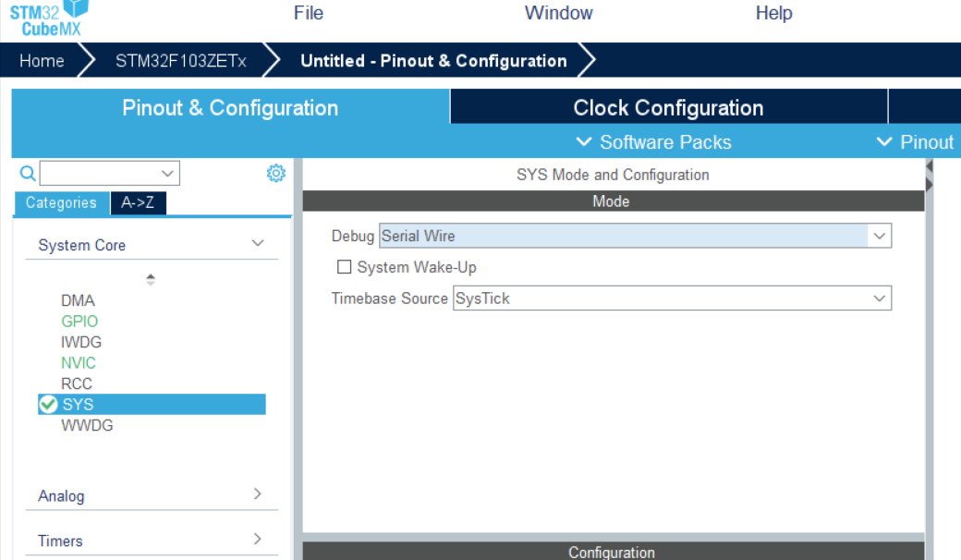Open the Help menu
Image resolution: width=961 pixels, height=560 pixels.
(773, 13)
